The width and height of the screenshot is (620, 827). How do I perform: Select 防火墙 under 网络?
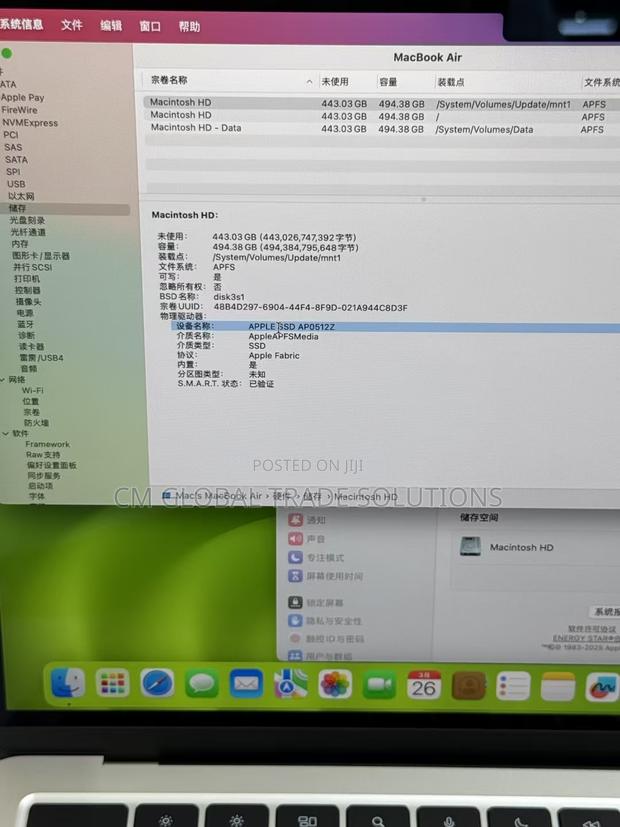point(36,422)
